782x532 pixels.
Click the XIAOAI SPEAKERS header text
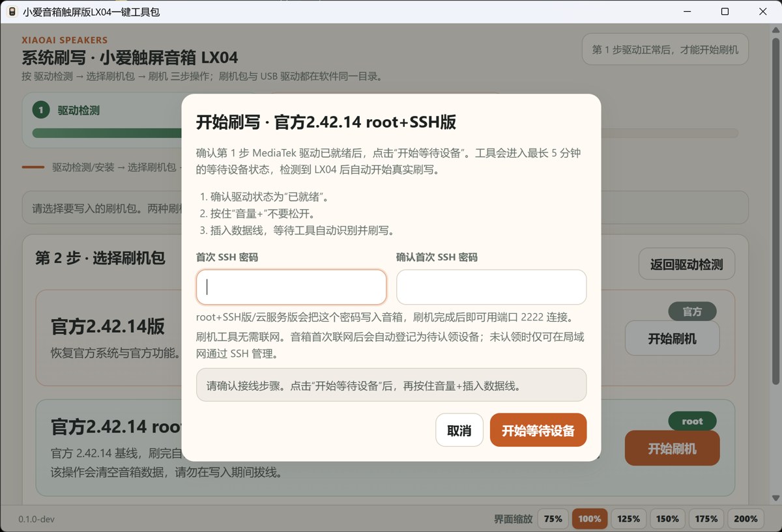tap(65, 40)
